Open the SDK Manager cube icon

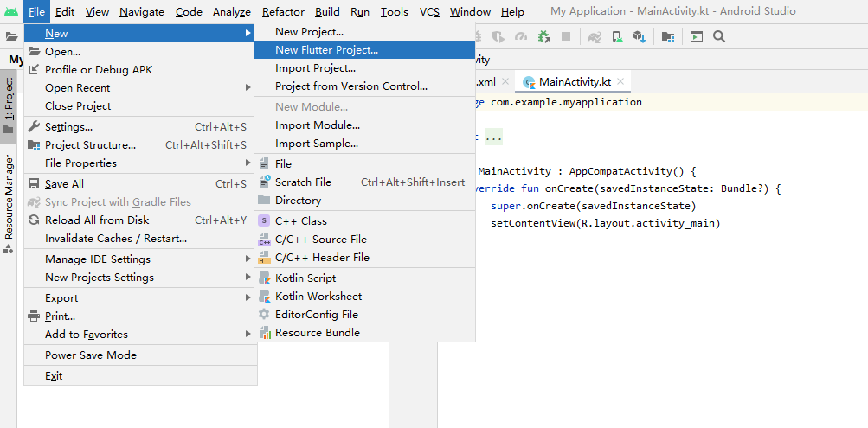click(640, 36)
